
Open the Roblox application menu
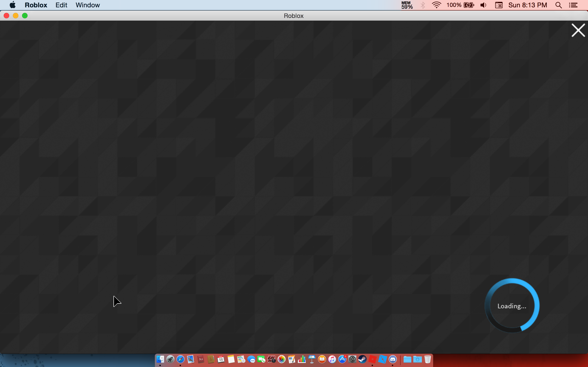(x=36, y=5)
